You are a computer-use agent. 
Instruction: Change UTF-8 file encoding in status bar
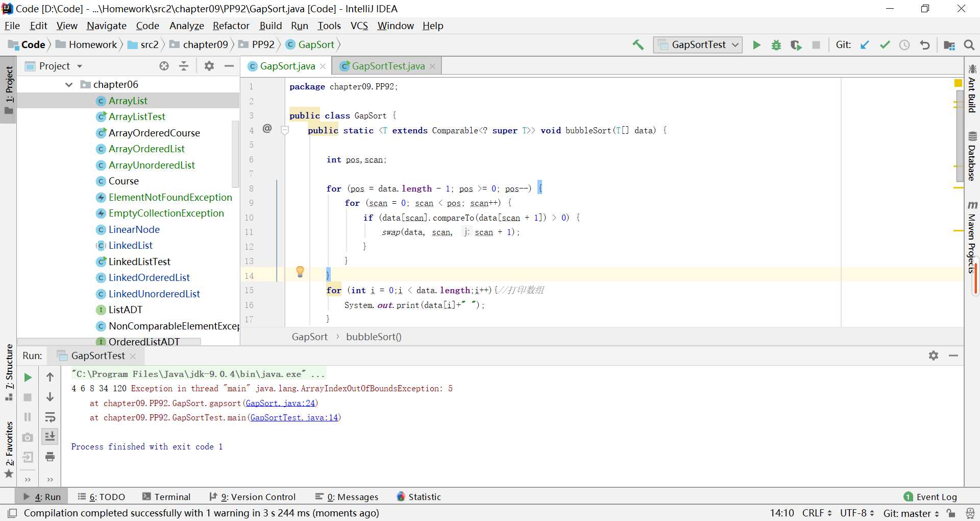coord(857,513)
